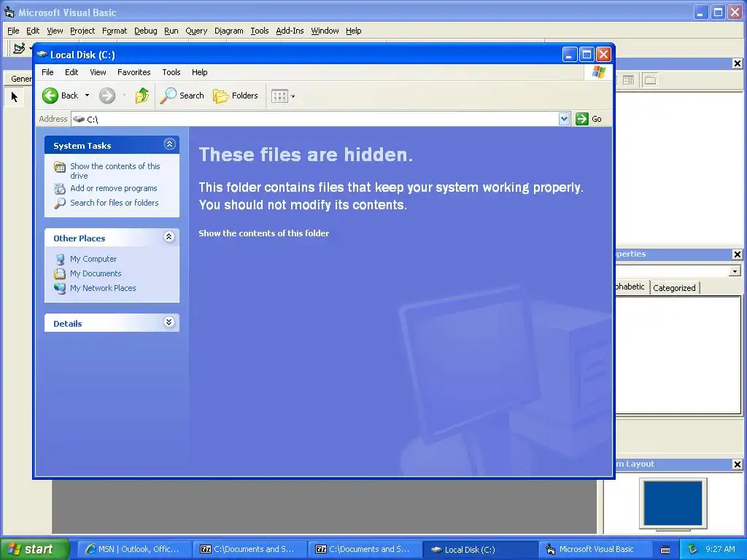Click the green Back arrow icon
Screen dimensions: 747x560
pyautogui.click(x=50, y=96)
